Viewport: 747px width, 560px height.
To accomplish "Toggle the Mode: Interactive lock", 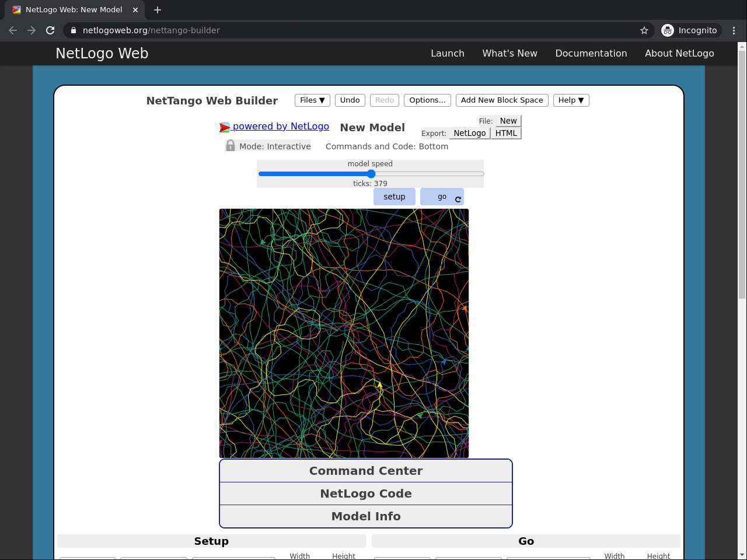I will (268, 146).
